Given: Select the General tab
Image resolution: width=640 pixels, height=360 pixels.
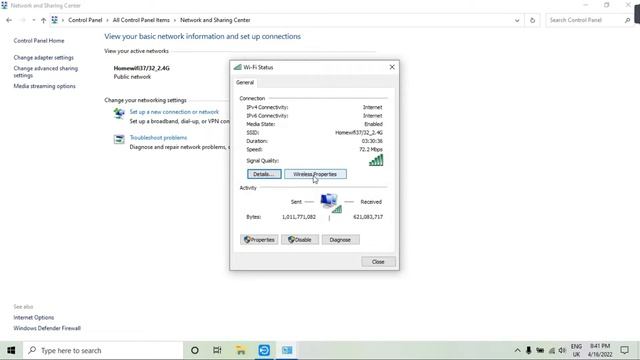Looking at the screenshot, I should tap(245, 82).
